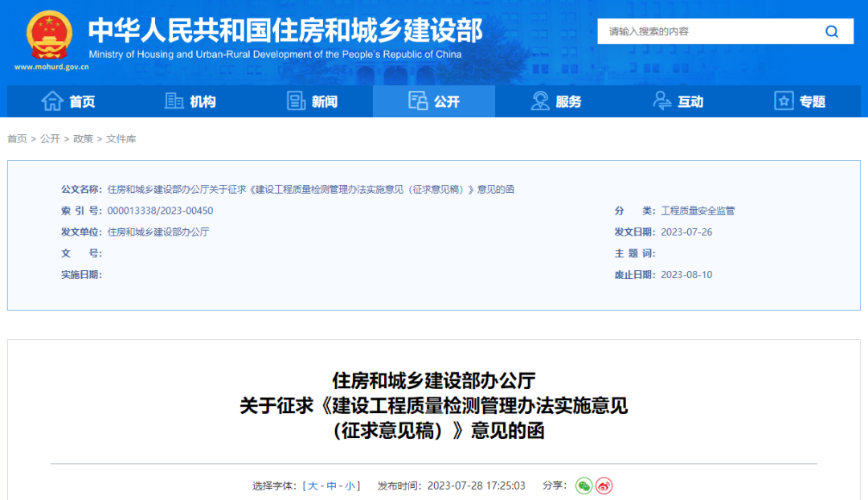Select medium font size 中
This screenshot has height=500, width=868.
coord(331,486)
